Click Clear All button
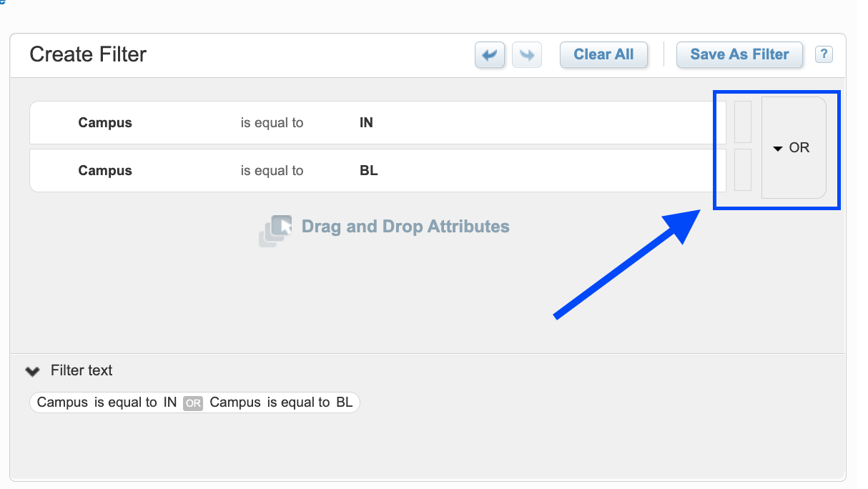868x489 pixels. click(603, 55)
